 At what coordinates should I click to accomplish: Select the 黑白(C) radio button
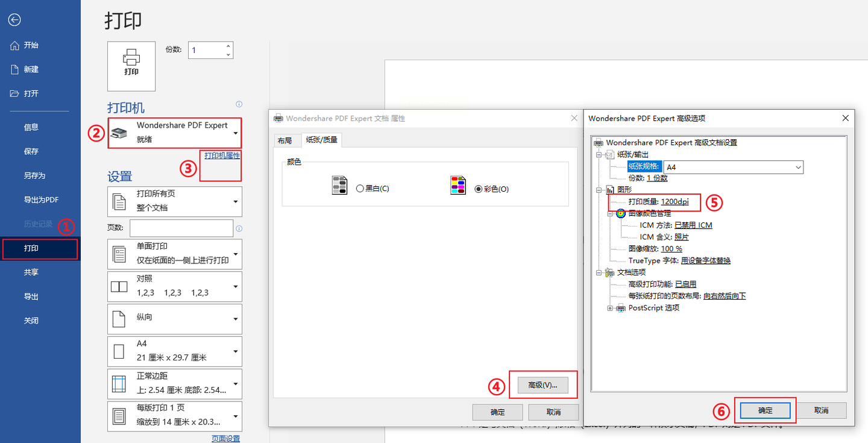360,189
